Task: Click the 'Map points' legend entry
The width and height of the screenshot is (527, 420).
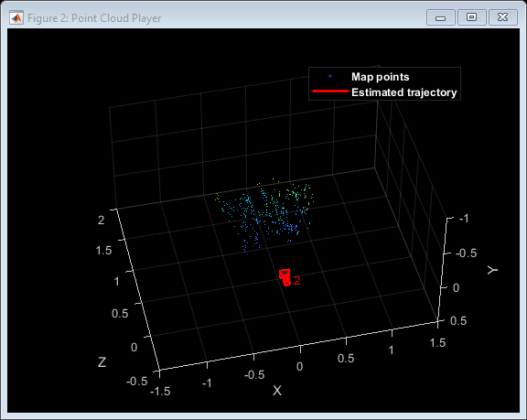Action: pos(380,77)
